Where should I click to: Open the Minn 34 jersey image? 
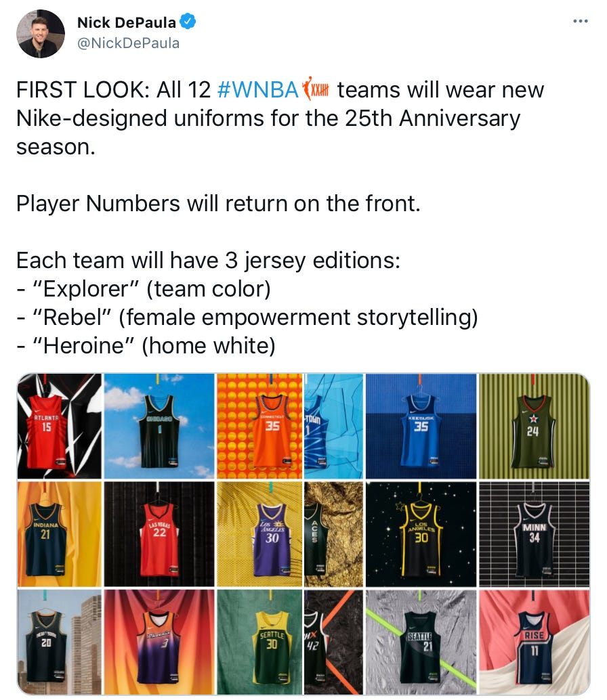[534, 534]
